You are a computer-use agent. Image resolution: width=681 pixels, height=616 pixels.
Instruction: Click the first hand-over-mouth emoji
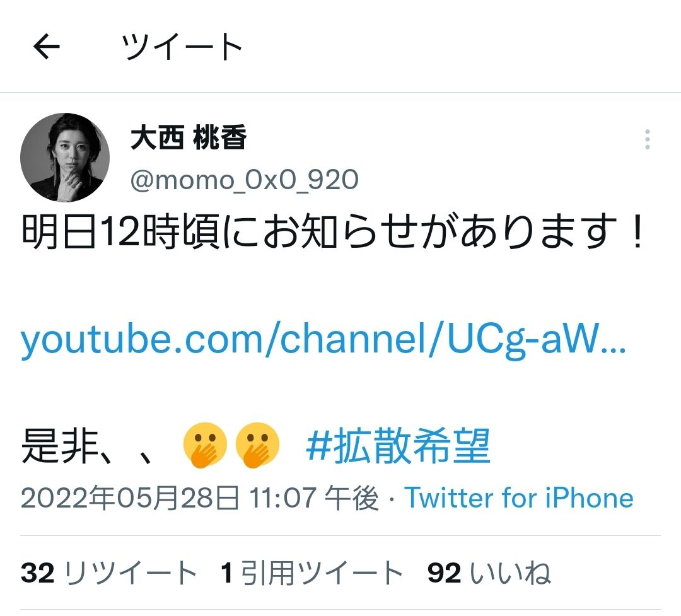(x=205, y=445)
